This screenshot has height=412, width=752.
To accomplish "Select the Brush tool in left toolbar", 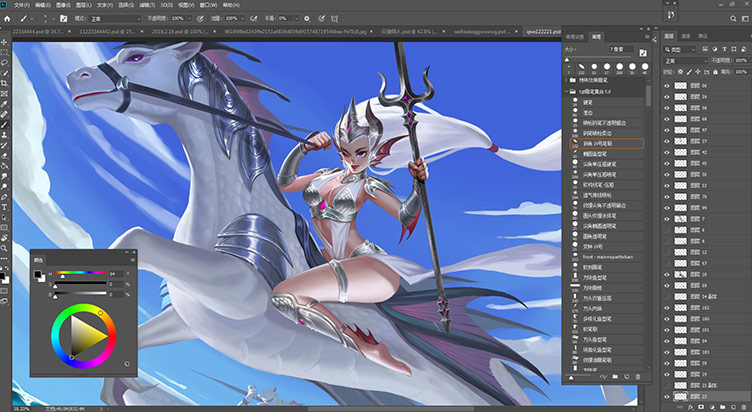I will pos(4,125).
